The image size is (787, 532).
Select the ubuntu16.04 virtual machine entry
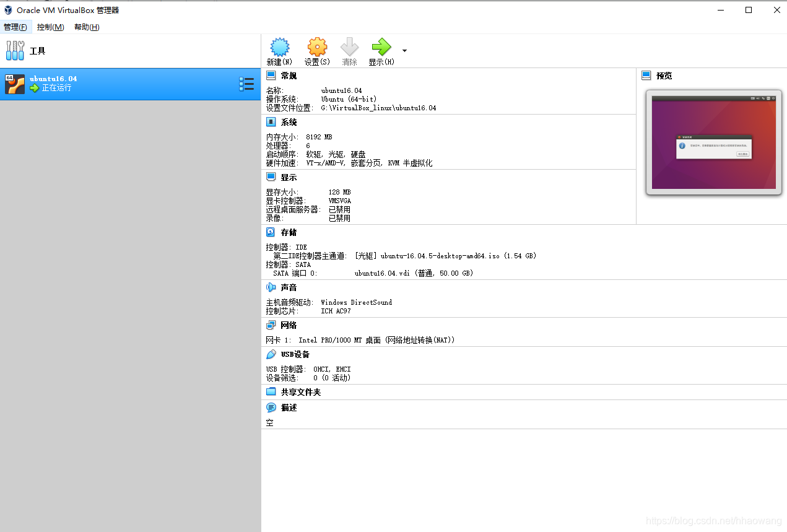pos(130,84)
